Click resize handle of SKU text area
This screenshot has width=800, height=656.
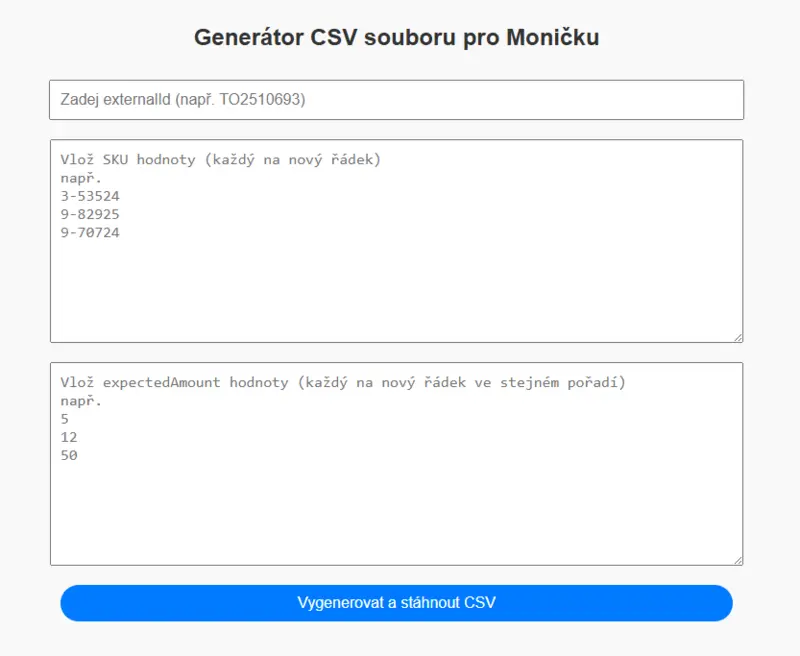[x=738, y=337]
